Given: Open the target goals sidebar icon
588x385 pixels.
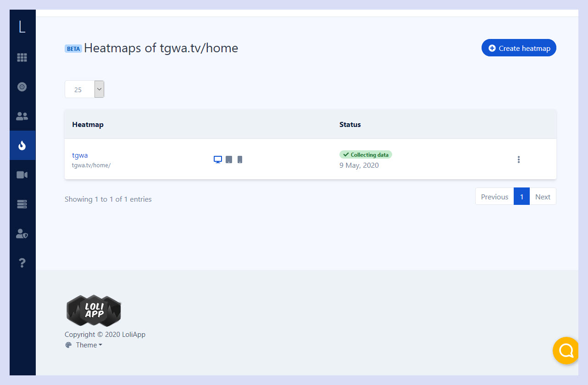Looking at the screenshot, I should coord(22,87).
